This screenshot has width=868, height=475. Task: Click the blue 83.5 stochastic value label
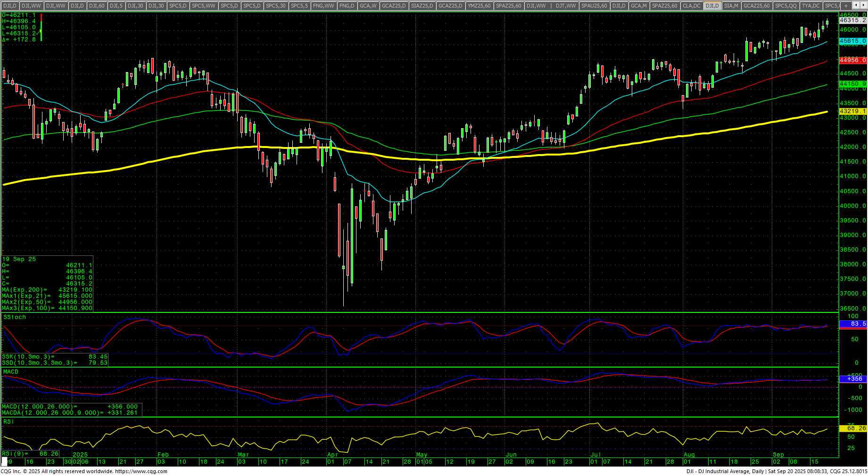pyautogui.click(x=852, y=324)
